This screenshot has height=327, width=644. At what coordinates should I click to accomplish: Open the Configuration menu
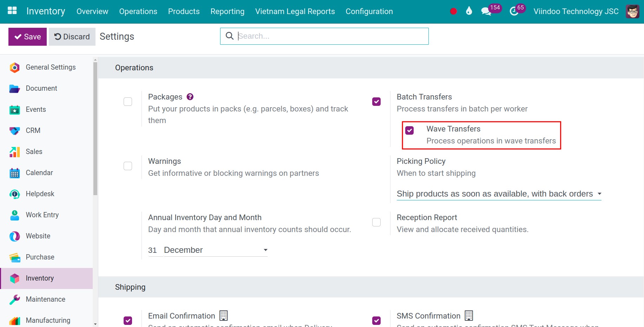click(369, 11)
